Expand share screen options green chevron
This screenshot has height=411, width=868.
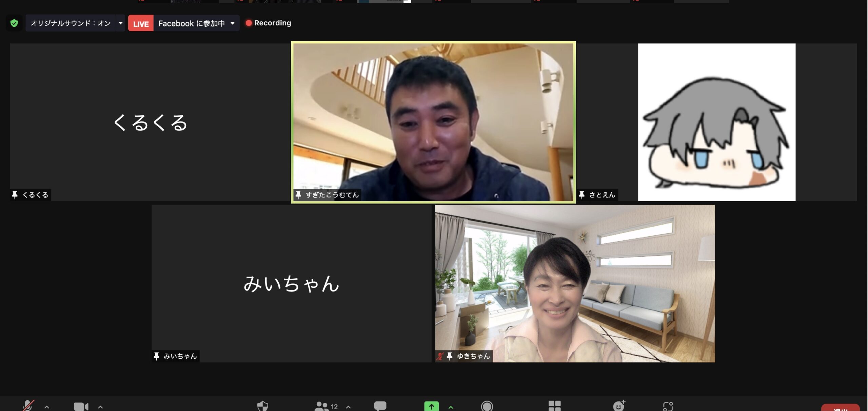[x=451, y=407]
